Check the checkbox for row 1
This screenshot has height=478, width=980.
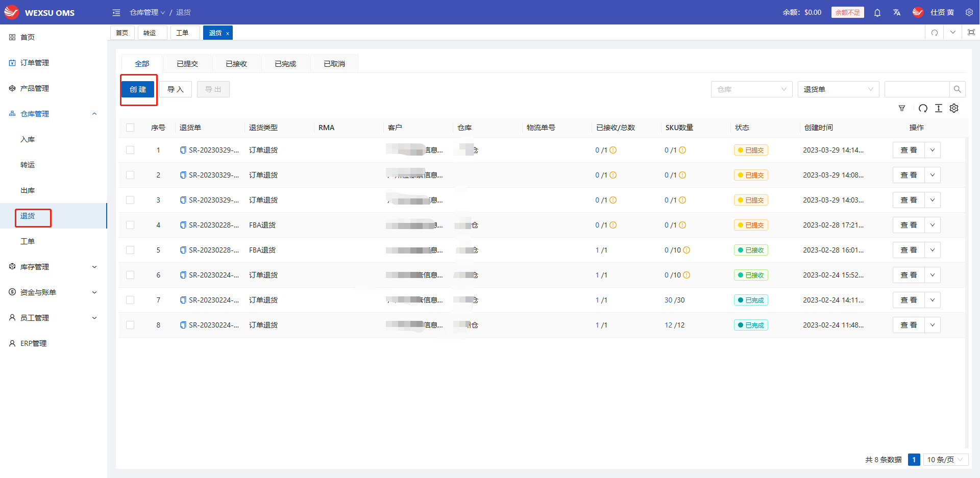(x=130, y=150)
